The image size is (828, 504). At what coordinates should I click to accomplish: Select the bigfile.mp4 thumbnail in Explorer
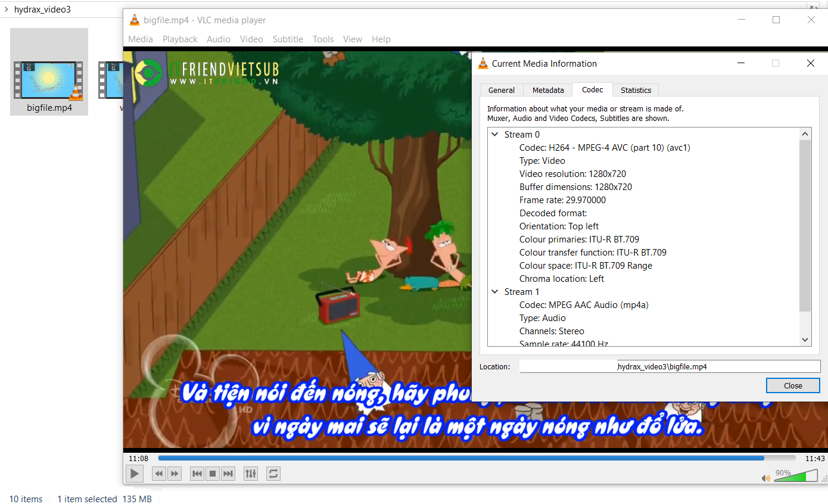(49, 80)
